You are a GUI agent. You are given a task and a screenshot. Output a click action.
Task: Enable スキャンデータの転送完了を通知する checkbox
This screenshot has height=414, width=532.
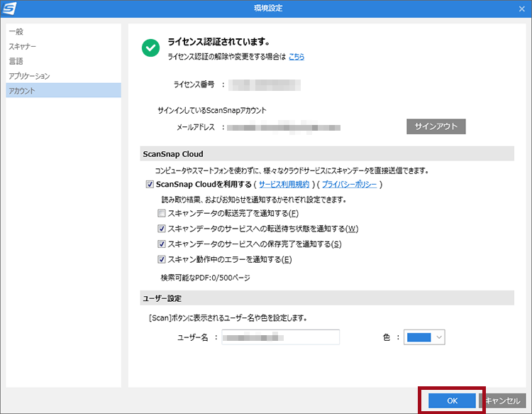click(x=162, y=213)
